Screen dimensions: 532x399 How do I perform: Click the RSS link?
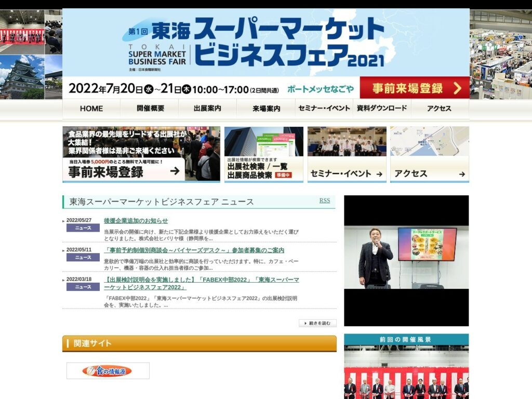click(x=324, y=201)
